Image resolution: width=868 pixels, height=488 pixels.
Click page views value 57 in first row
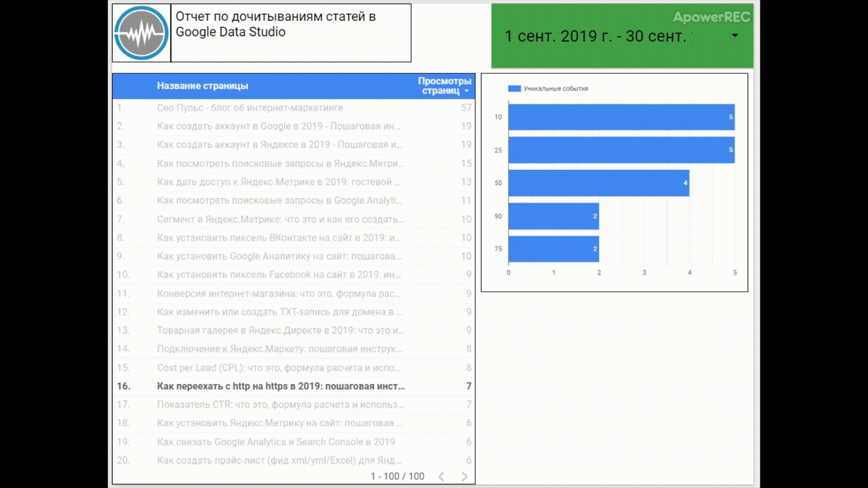[x=466, y=108]
